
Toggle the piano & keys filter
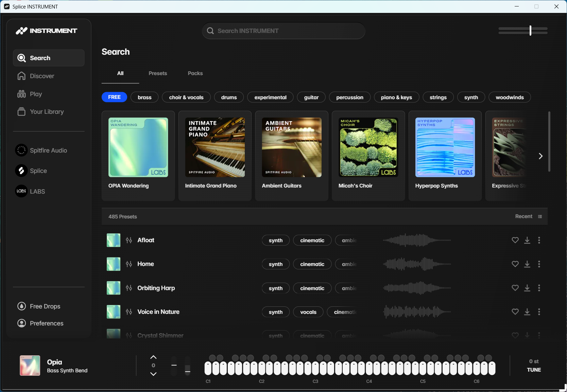[x=396, y=97]
